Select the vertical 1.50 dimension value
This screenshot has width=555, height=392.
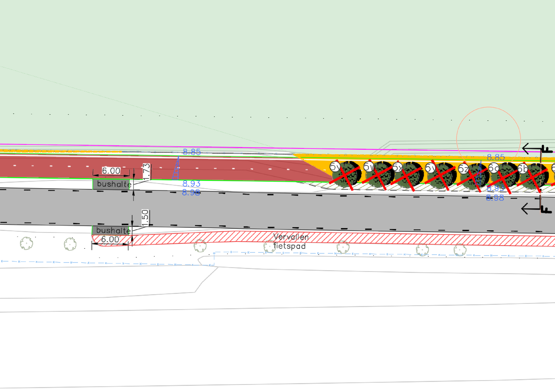pos(145,218)
